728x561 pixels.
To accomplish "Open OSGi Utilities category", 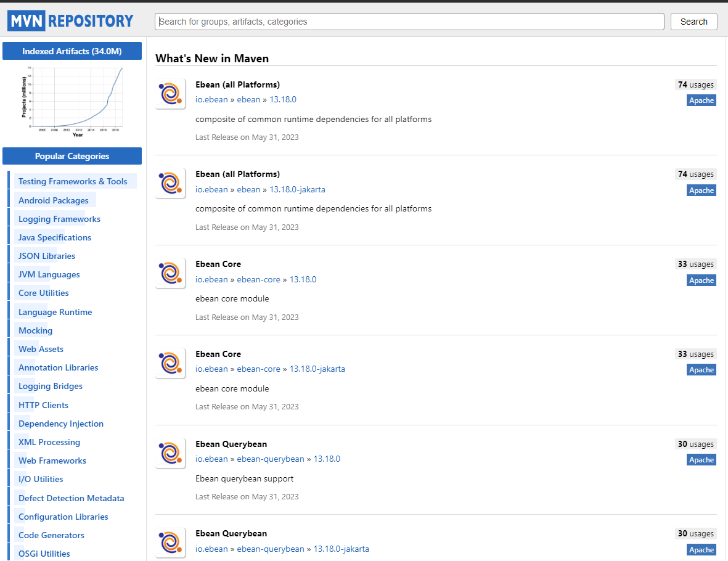I will coord(44,554).
